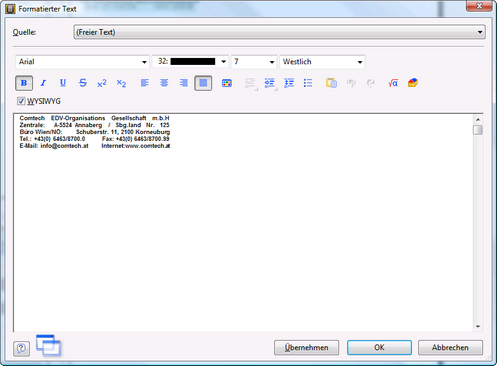
Task: Expand the Arial font dropdown
Action: point(82,62)
